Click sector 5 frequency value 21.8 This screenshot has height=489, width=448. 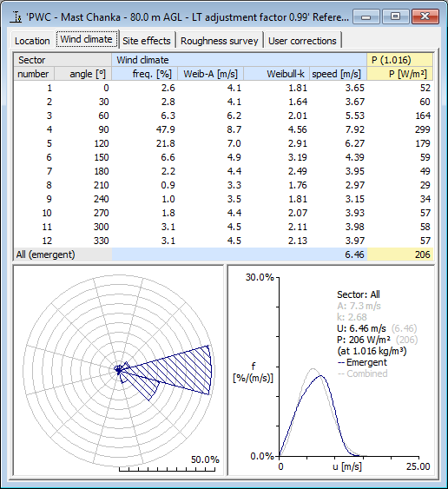tap(166, 143)
